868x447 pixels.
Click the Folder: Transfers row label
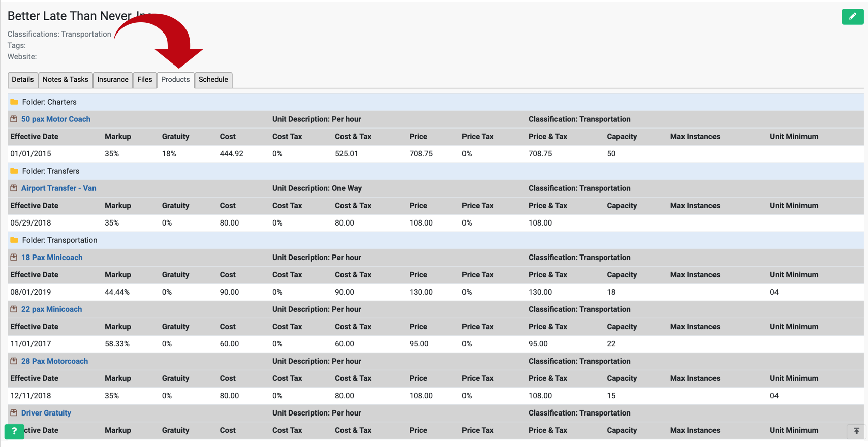[51, 171]
